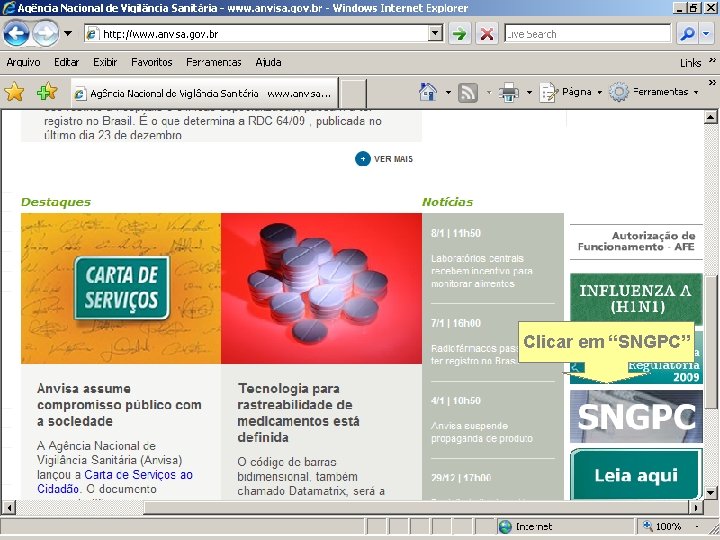Viewport: 720px width, 540px height.
Task: Open the red pills image thumbnail
Action: click(321, 288)
